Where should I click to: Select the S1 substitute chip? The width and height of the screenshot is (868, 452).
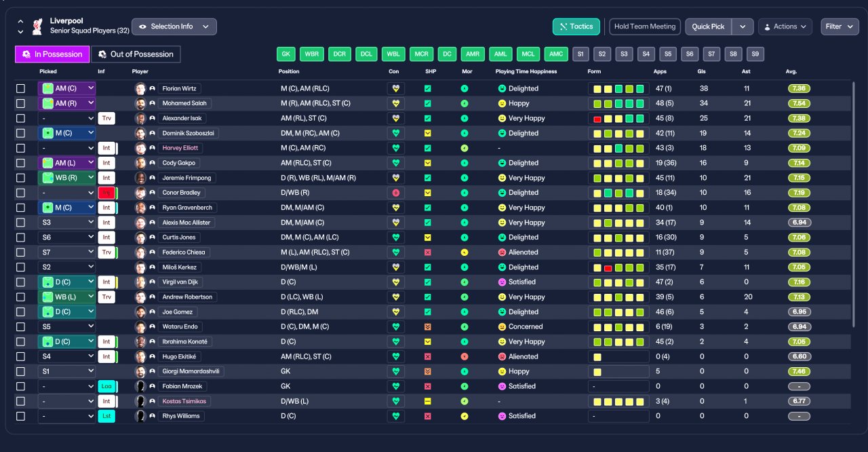(580, 54)
